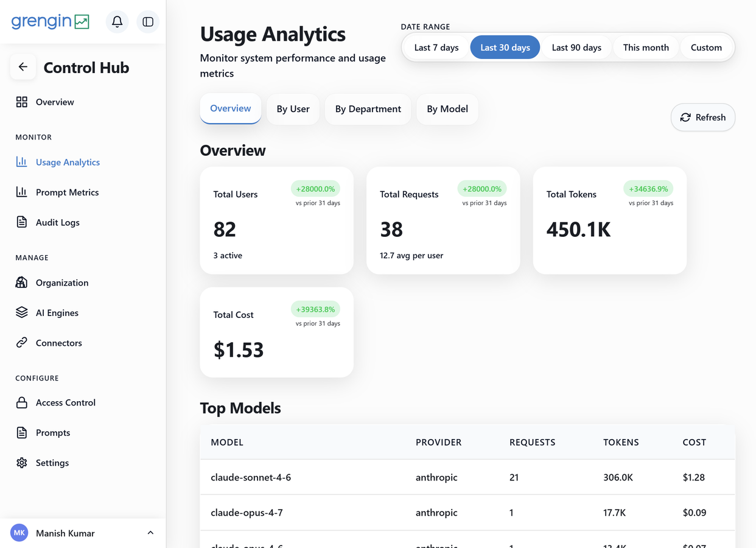Click the $0.09 cost cell
Image resolution: width=756 pixels, height=548 pixels.
pyautogui.click(x=695, y=513)
